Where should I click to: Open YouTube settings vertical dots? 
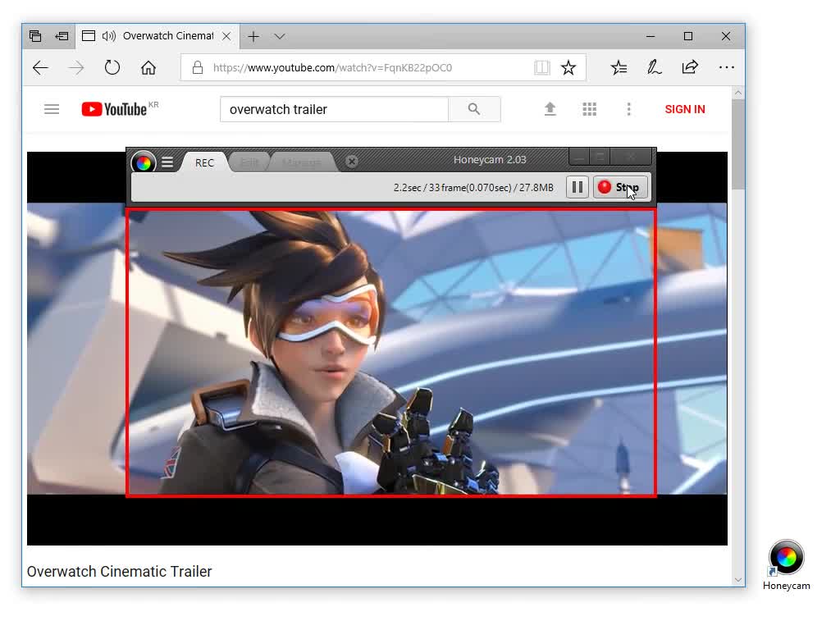[629, 109]
